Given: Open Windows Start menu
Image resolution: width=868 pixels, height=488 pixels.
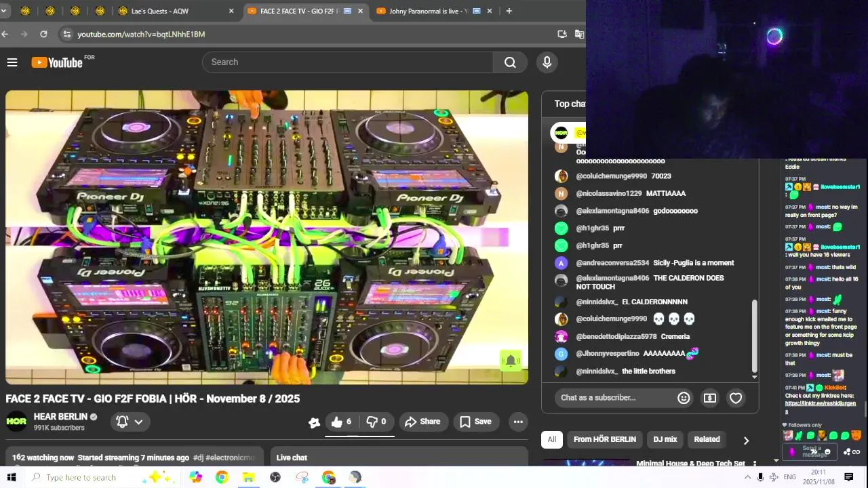Looking at the screenshot, I should pyautogui.click(x=12, y=477).
